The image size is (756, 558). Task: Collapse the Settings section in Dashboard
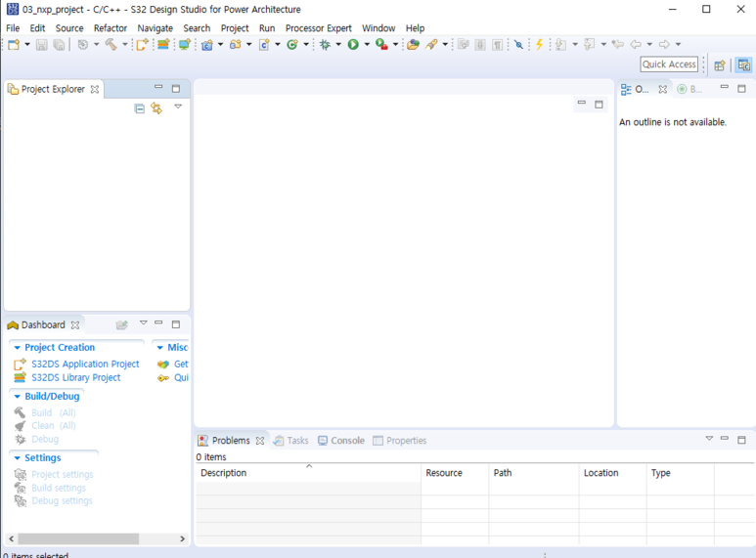point(18,458)
